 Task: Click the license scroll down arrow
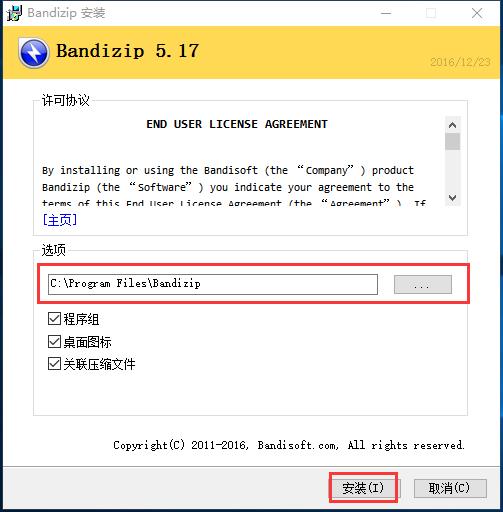(452, 198)
